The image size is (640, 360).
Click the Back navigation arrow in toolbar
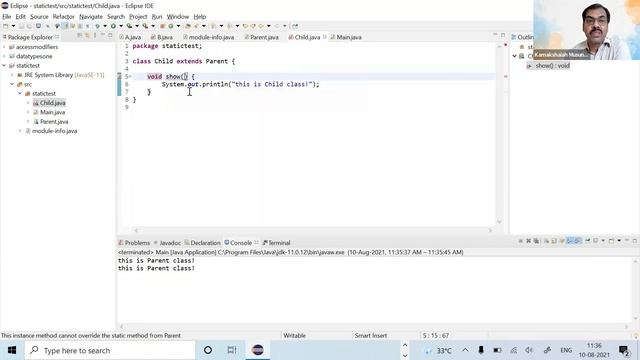point(261,26)
